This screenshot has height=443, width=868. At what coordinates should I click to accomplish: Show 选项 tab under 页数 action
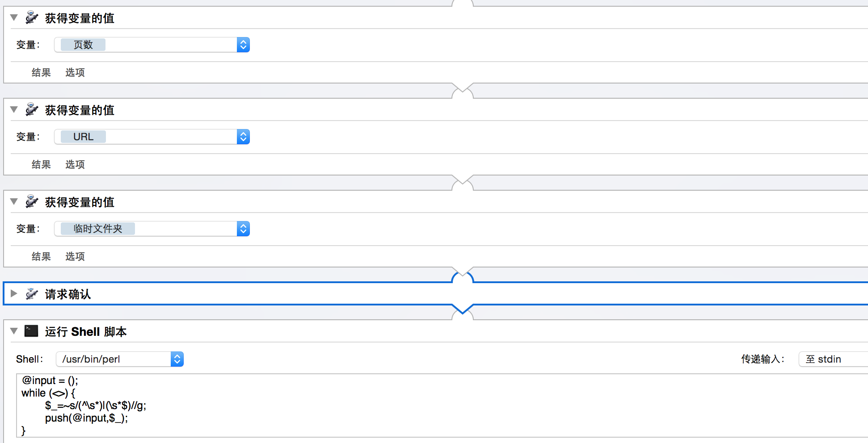[75, 72]
